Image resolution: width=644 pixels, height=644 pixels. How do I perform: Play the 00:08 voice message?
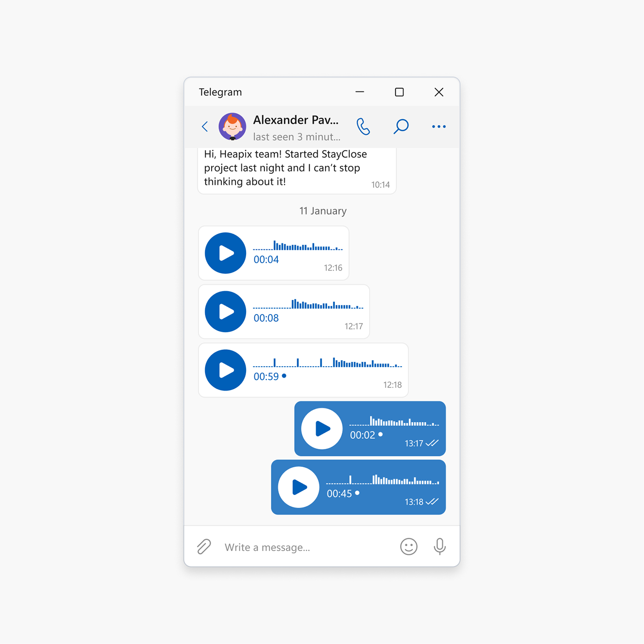[x=225, y=311]
